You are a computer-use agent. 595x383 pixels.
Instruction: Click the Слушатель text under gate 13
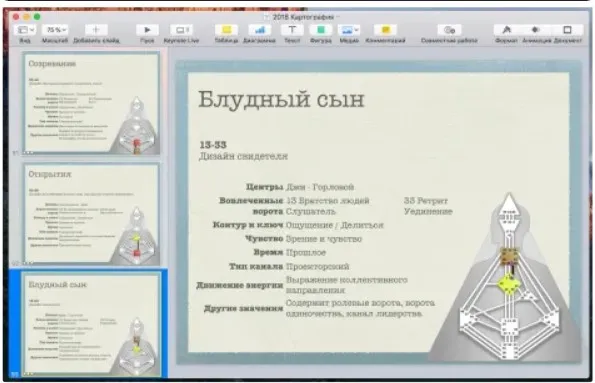click(311, 211)
